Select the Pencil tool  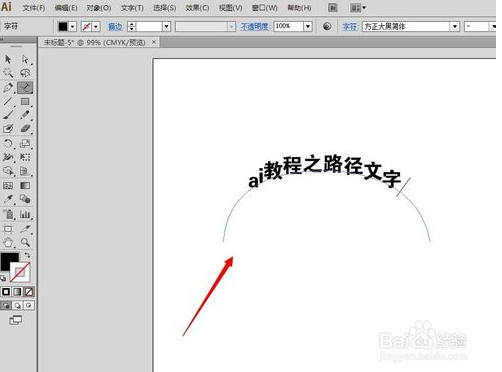(25, 115)
